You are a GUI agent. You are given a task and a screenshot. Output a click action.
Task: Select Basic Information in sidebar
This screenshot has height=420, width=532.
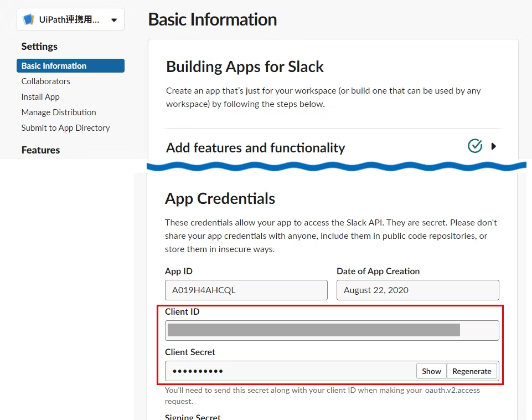point(70,65)
